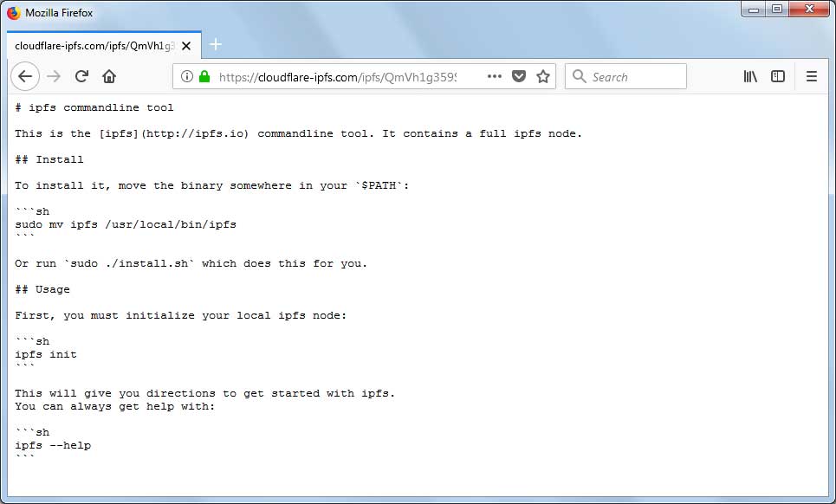This screenshot has height=504, width=836.
Task: Minimize the Firefox window
Action: point(754,9)
